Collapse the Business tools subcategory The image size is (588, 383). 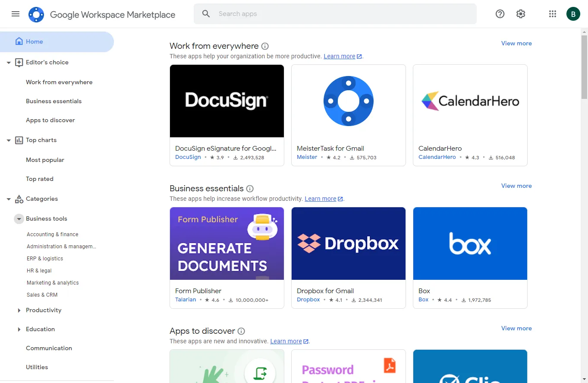[x=19, y=219]
